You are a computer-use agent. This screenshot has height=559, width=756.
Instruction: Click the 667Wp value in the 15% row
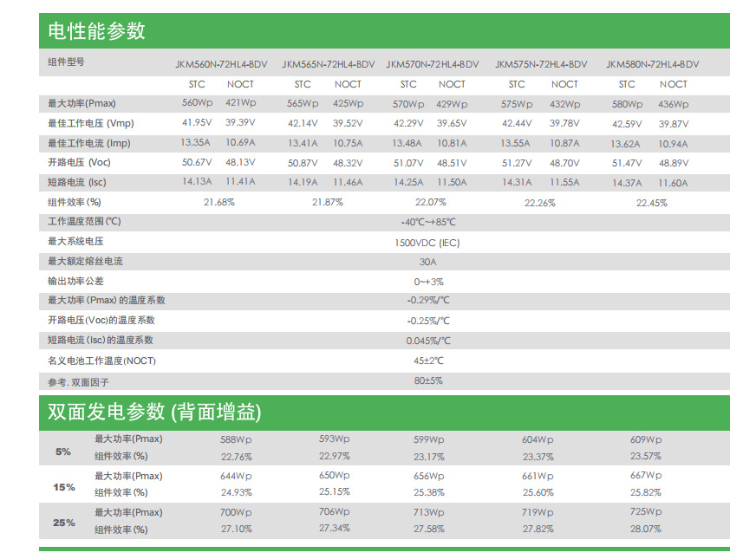pyautogui.click(x=646, y=475)
